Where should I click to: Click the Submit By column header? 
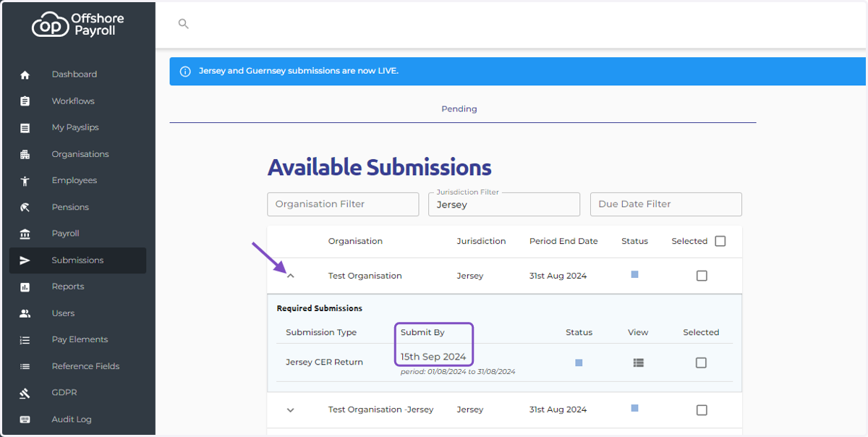[422, 332]
